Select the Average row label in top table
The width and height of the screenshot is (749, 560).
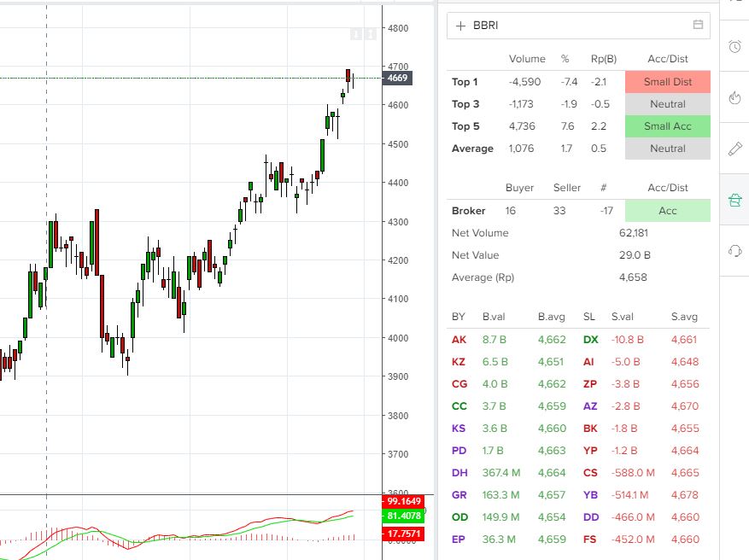472,149
